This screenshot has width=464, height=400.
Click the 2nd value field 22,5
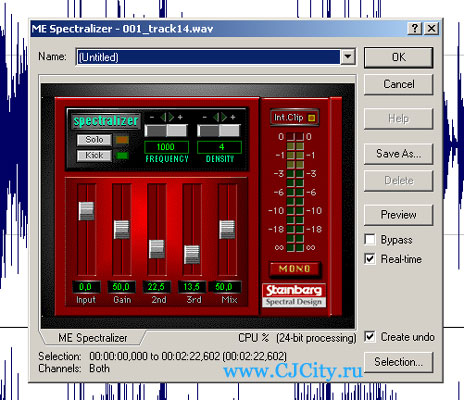click(156, 287)
